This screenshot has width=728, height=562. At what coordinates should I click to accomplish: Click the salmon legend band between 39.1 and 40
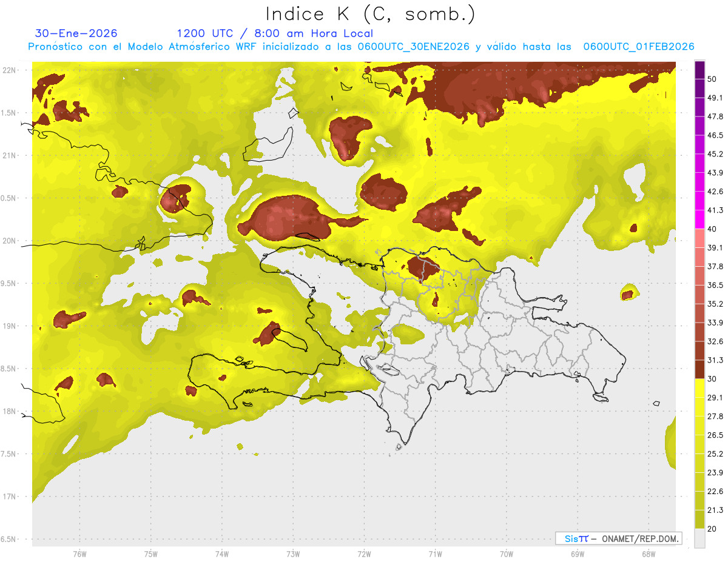[699, 238]
